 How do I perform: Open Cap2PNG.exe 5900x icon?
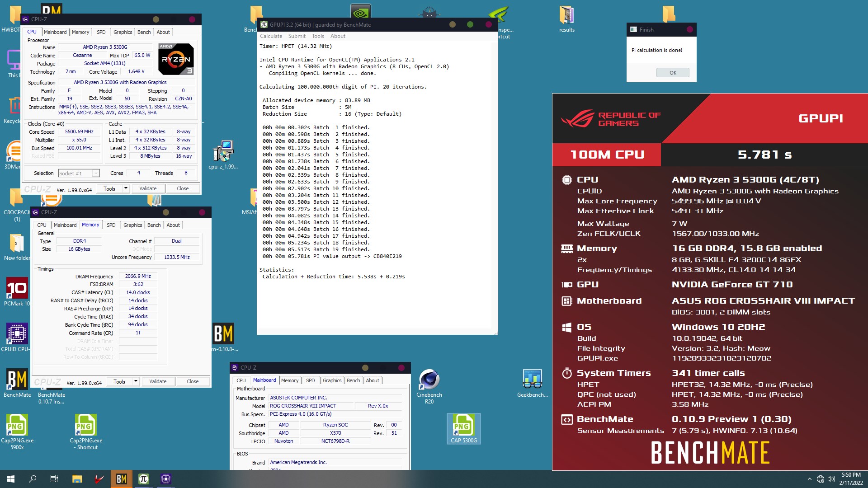click(x=17, y=432)
